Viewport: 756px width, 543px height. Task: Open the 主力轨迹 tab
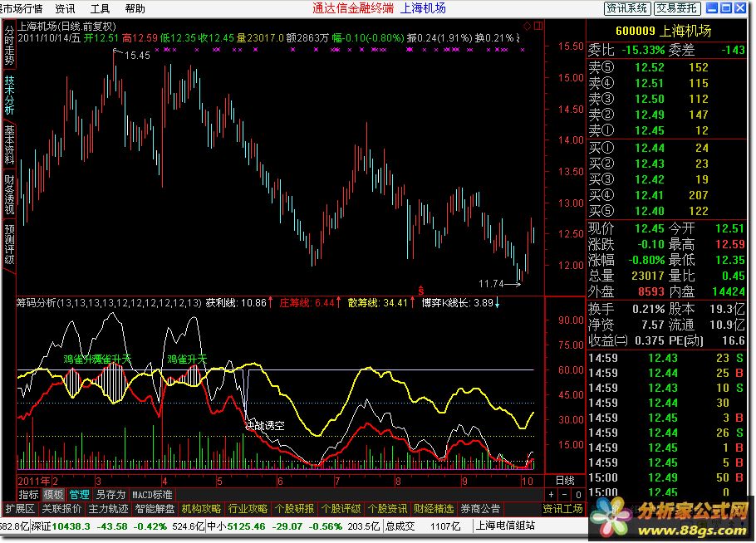coord(108,509)
